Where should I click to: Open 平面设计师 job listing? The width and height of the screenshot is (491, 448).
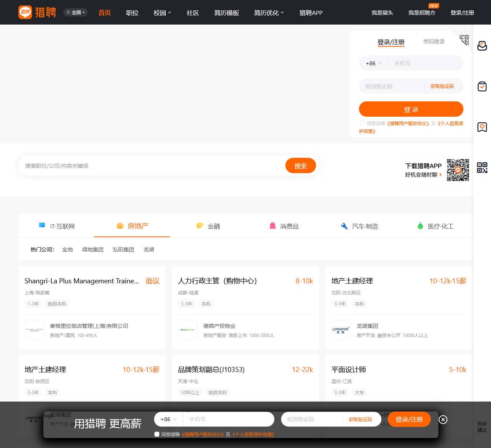point(349,370)
